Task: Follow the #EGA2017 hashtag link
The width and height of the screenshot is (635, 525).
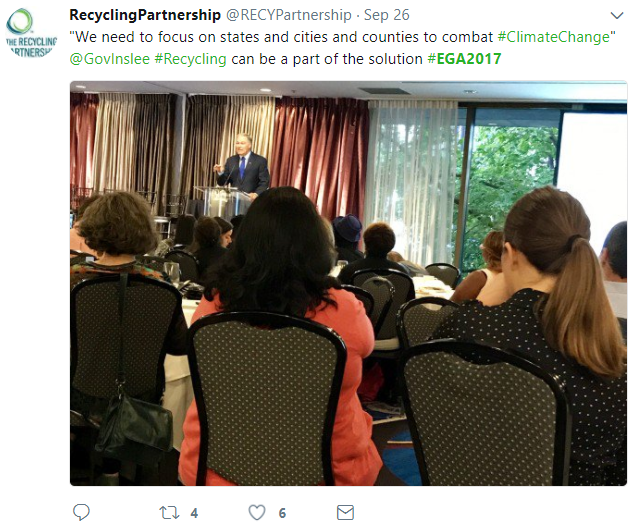Action: [464, 59]
